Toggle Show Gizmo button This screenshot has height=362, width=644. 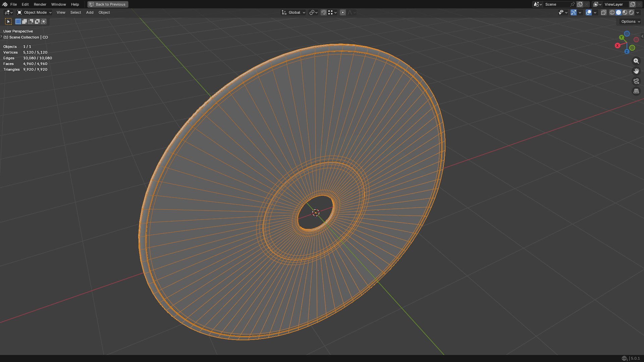point(574,12)
